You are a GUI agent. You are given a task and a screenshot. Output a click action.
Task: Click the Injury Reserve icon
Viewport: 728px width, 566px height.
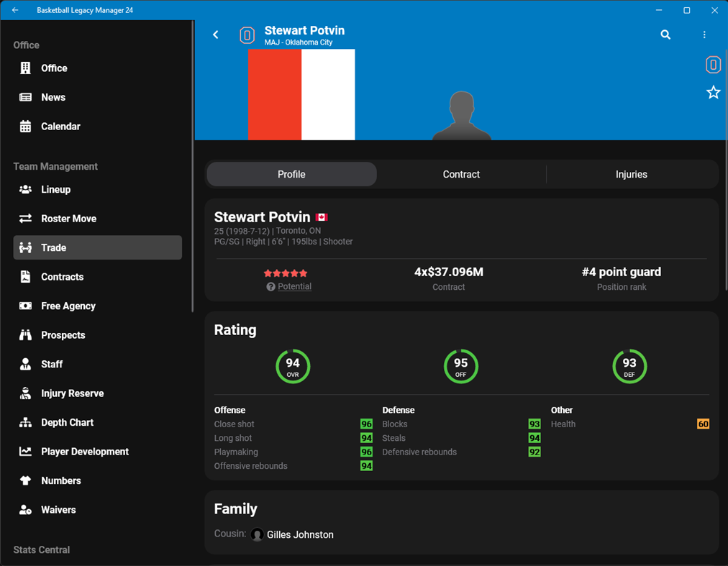click(x=25, y=393)
